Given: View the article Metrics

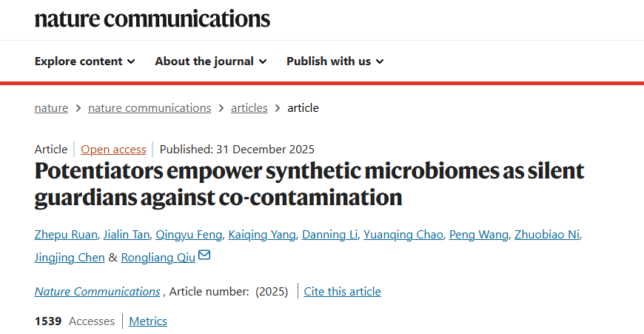Looking at the screenshot, I should [x=148, y=321].
